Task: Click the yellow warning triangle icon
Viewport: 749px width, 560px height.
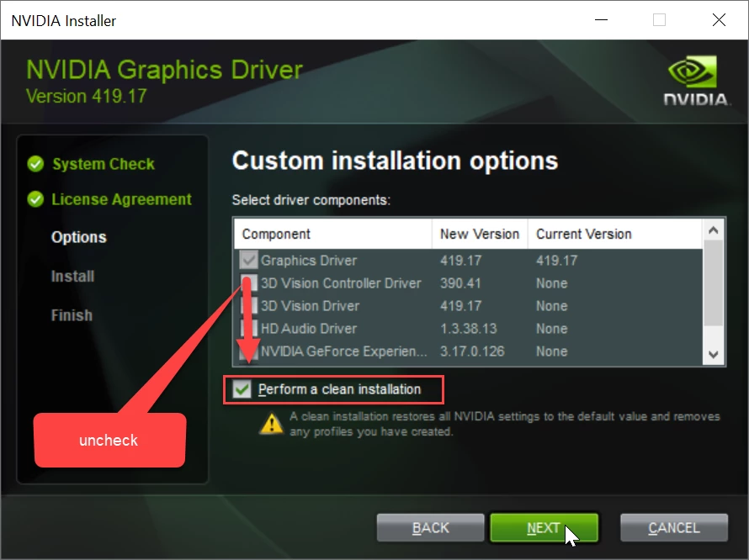Action: point(271,423)
